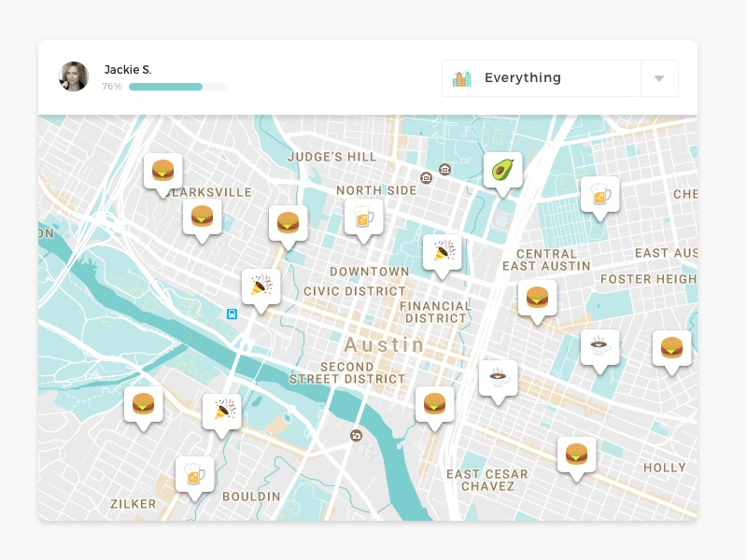The image size is (747, 560).
Task: Click the 76% progress value
Action: pyautogui.click(x=112, y=86)
